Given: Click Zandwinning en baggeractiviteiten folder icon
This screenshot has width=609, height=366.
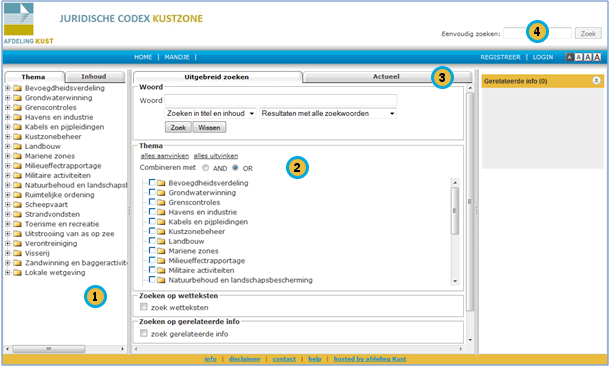Looking at the screenshot, I should point(17,263).
